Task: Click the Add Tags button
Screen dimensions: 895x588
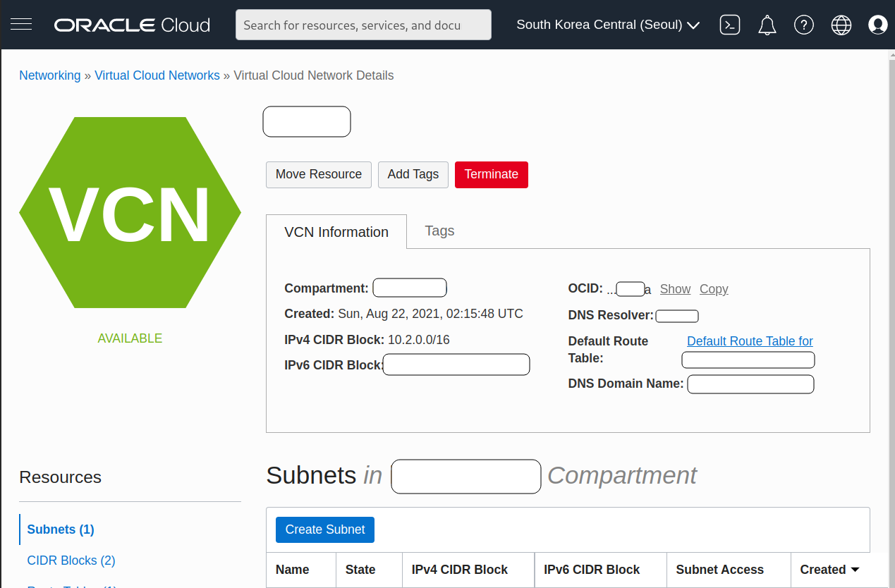Action: tap(413, 174)
